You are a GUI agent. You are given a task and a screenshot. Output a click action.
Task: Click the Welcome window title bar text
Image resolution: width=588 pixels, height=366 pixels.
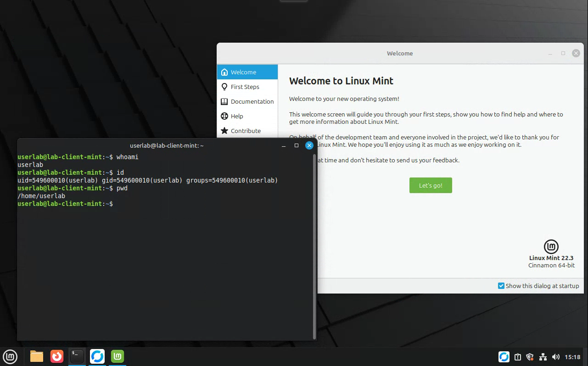[x=400, y=53]
